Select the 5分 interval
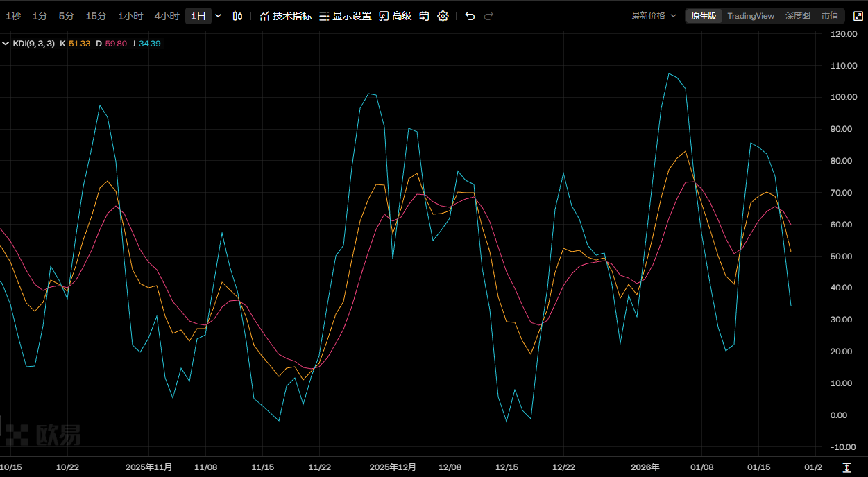The width and height of the screenshot is (868, 477). coord(67,16)
